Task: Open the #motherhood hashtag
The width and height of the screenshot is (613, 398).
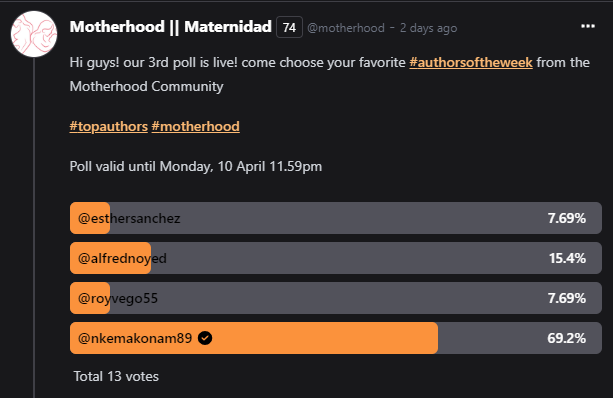Action: click(x=195, y=126)
